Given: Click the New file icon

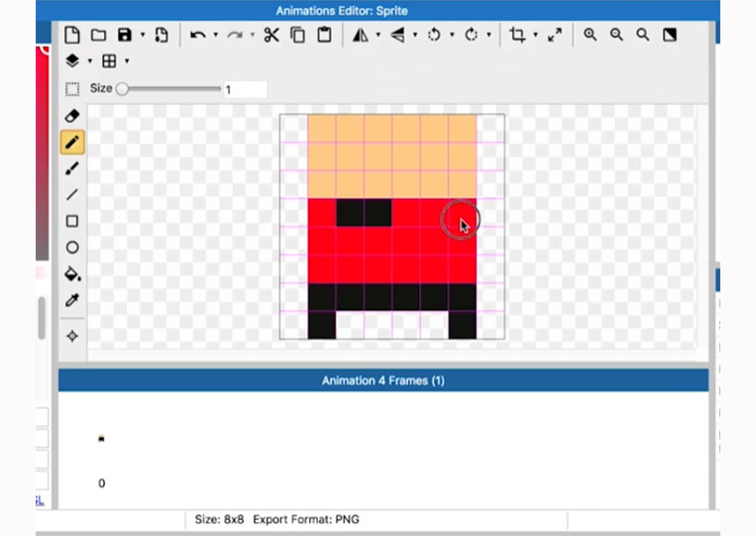Looking at the screenshot, I should pyautogui.click(x=72, y=35).
